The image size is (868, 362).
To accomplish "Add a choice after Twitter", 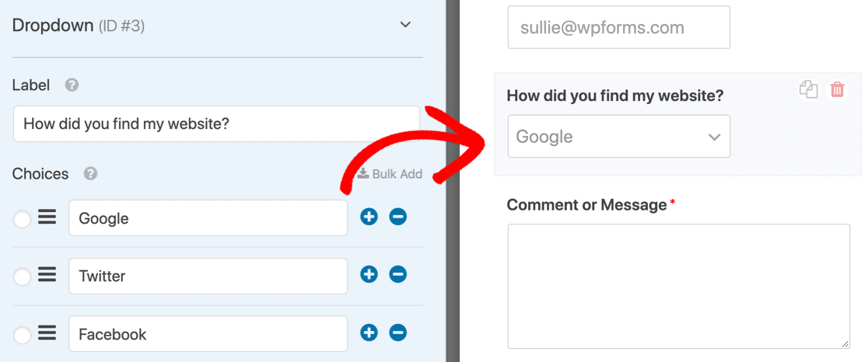I will coord(369,274).
